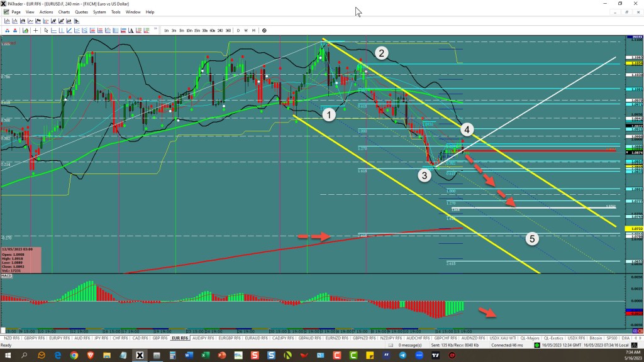The height and width of the screenshot is (362, 644).
Task: Click the numbered wave marker 5
Action: tap(531, 239)
